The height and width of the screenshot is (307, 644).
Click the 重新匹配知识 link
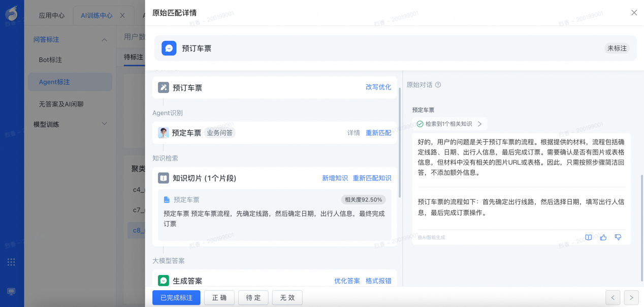pos(372,178)
